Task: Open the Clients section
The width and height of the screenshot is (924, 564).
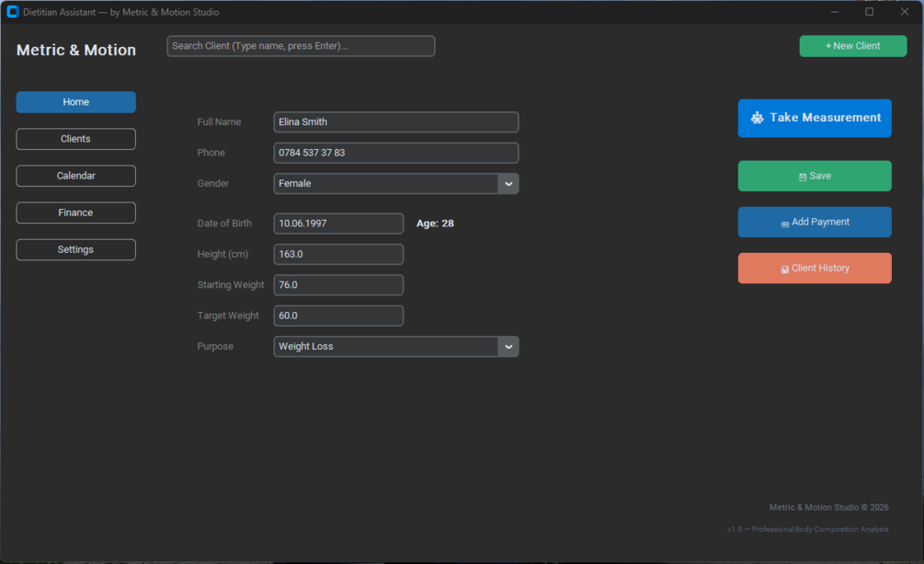Action: (x=76, y=139)
